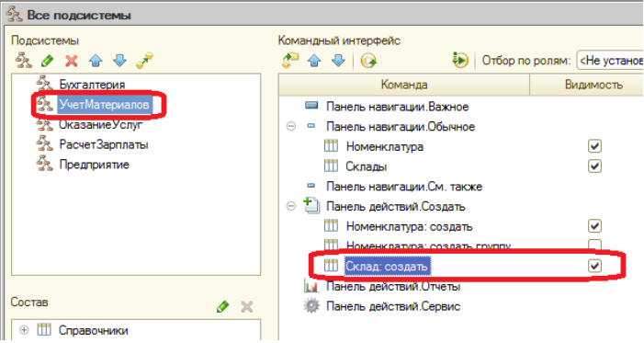Select the Бухгалтерия subsystem
644x343 pixels.
pos(92,85)
